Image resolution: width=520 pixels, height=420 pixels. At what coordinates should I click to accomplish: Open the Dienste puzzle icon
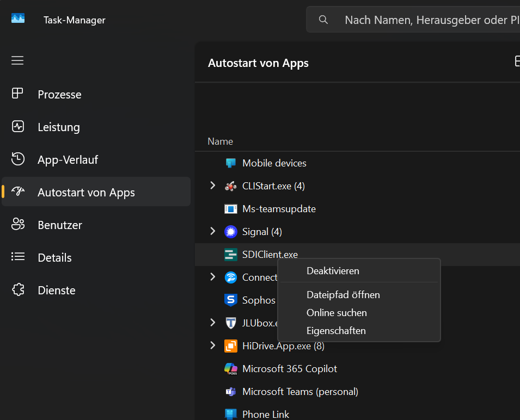pos(18,290)
